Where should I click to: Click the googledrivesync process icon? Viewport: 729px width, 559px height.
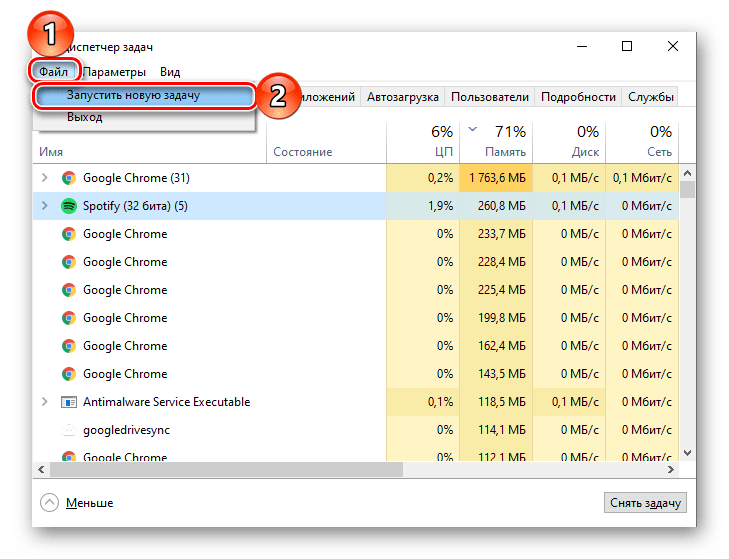pos(69,430)
